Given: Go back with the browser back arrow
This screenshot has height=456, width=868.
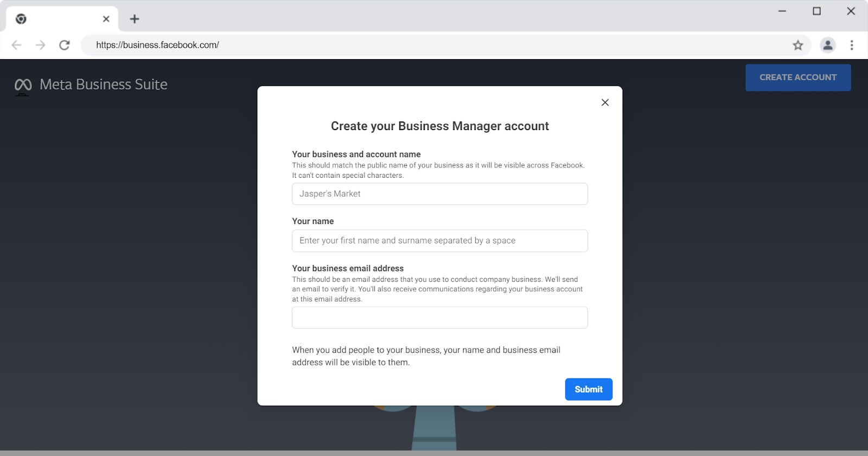Looking at the screenshot, I should [17, 45].
